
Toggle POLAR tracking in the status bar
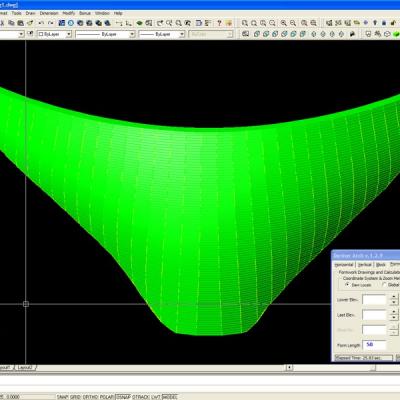point(107,397)
